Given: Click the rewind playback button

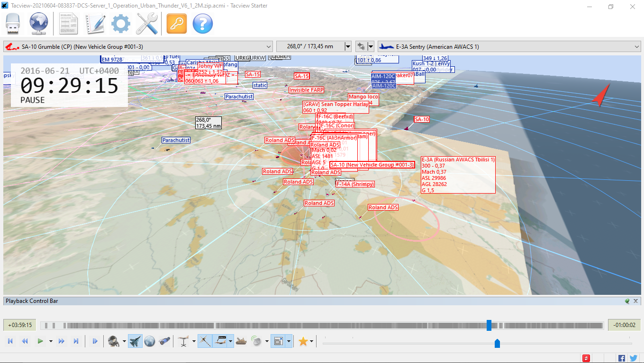Looking at the screenshot, I should (25, 341).
